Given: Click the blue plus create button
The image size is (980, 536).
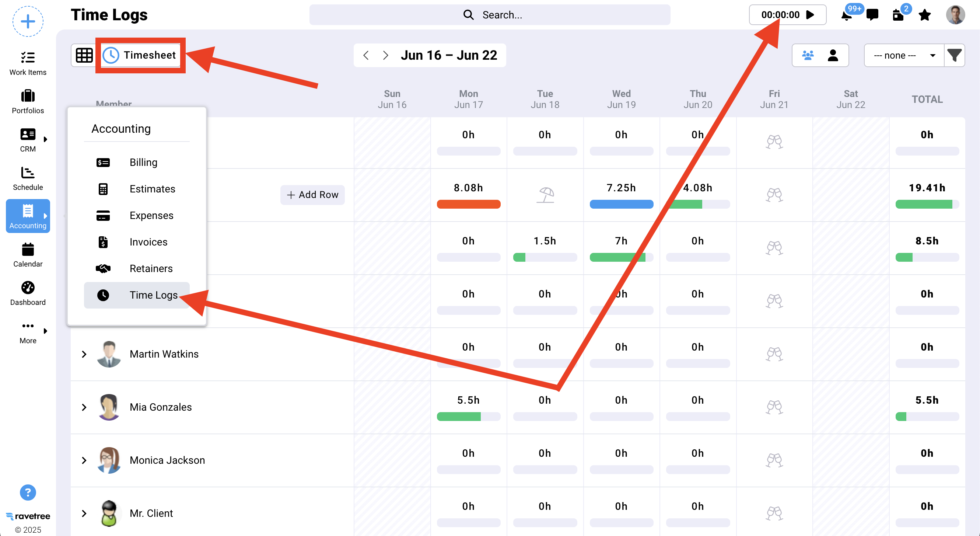Looking at the screenshot, I should [28, 21].
